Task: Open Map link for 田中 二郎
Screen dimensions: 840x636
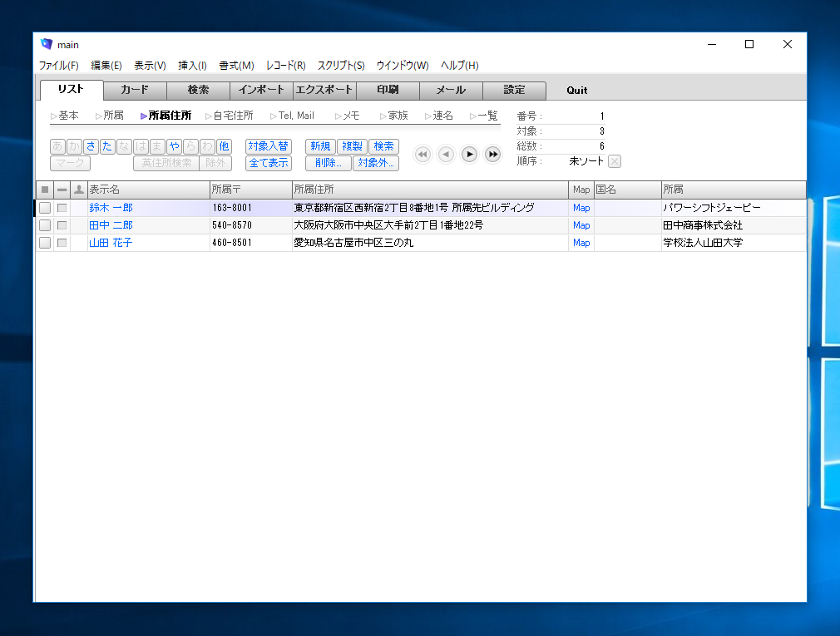Action: pos(581,225)
